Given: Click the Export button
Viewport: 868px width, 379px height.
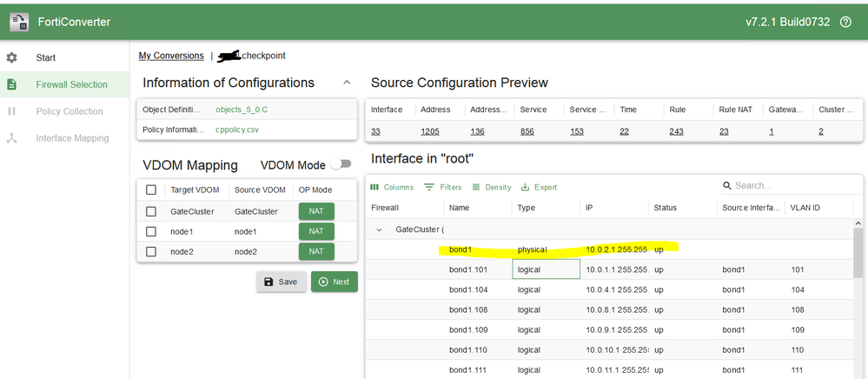Looking at the screenshot, I should pos(539,187).
